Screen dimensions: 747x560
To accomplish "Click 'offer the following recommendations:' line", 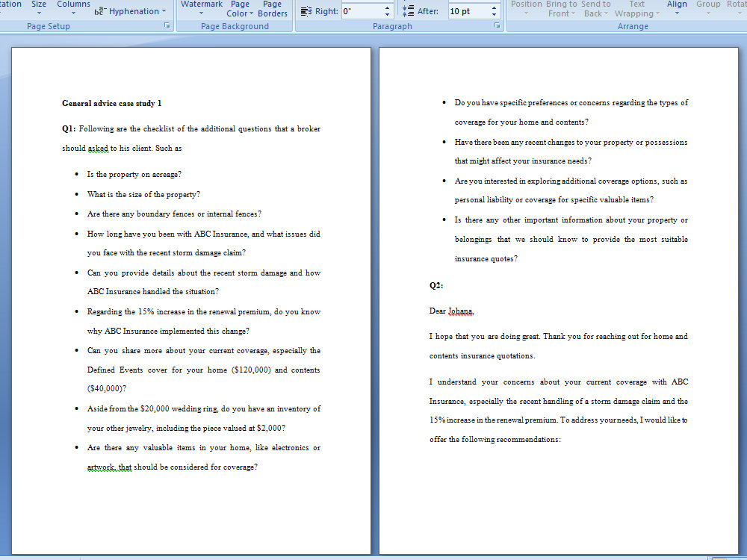I will pos(495,440).
